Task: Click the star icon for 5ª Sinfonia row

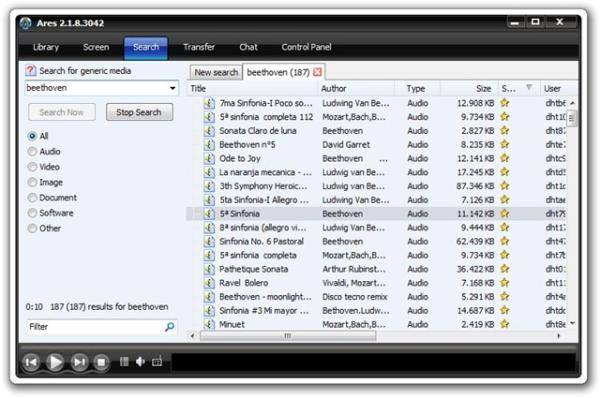Action: click(x=505, y=214)
